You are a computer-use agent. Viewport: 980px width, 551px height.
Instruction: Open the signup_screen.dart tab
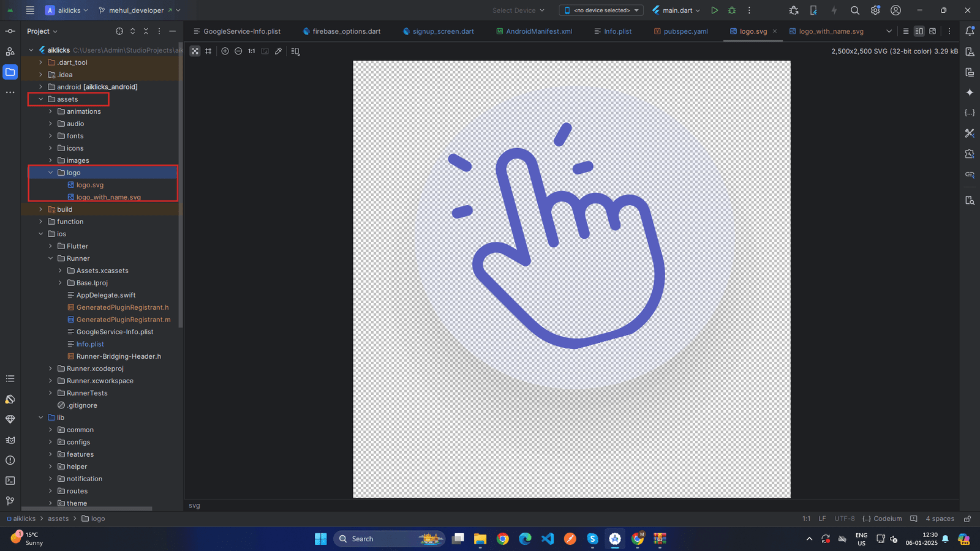(x=443, y=31)
